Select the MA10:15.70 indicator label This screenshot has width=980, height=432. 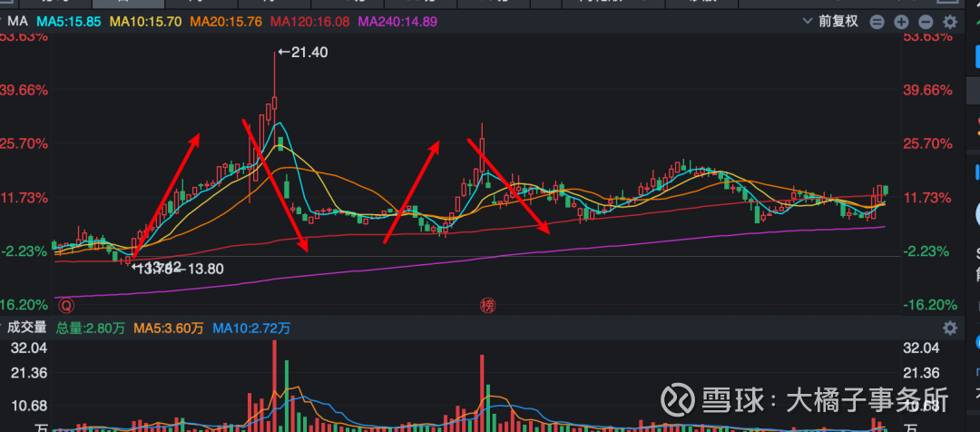tap(145, 22)
